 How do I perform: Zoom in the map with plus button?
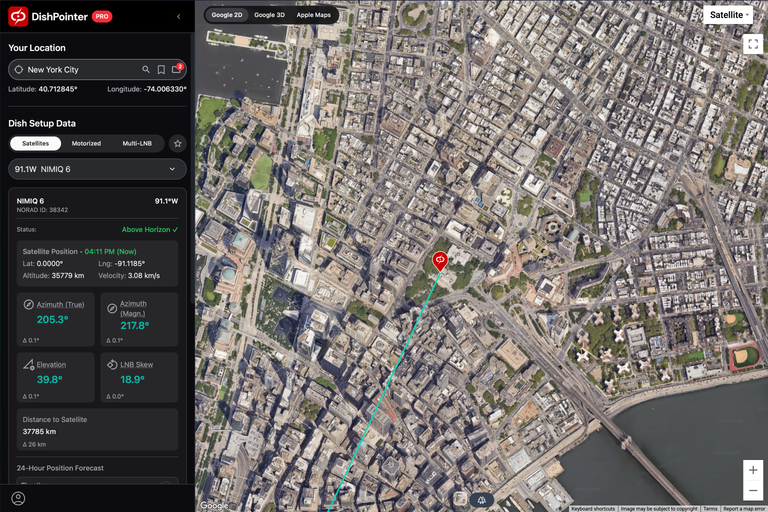(753, 470)
